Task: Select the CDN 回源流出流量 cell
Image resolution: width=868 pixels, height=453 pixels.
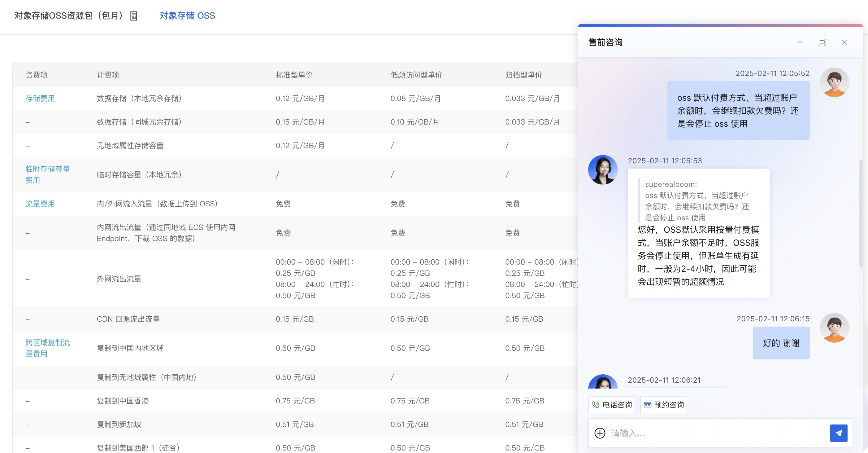Action: (128, 319)
